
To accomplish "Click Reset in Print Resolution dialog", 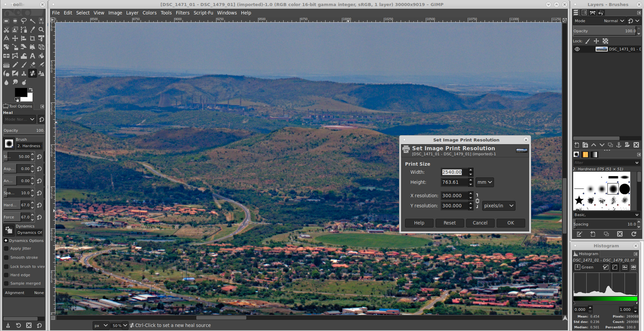I will point(449,223).
